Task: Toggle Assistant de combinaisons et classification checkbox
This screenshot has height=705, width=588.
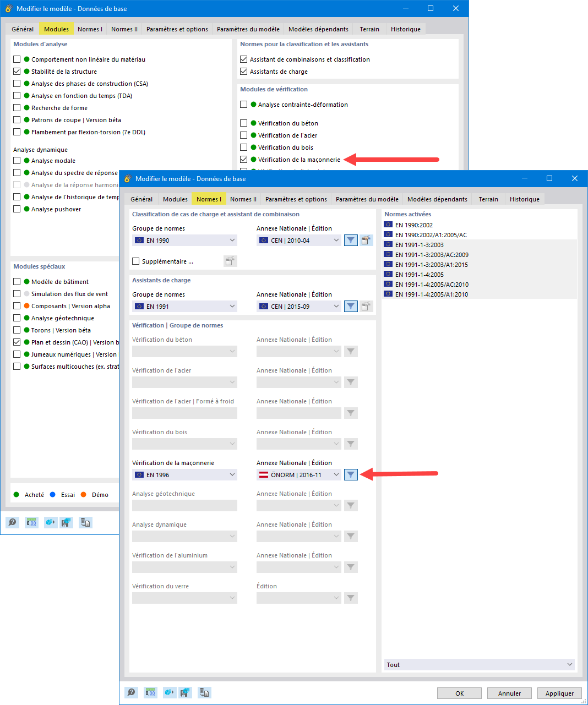Action: [x=244, y=59]
